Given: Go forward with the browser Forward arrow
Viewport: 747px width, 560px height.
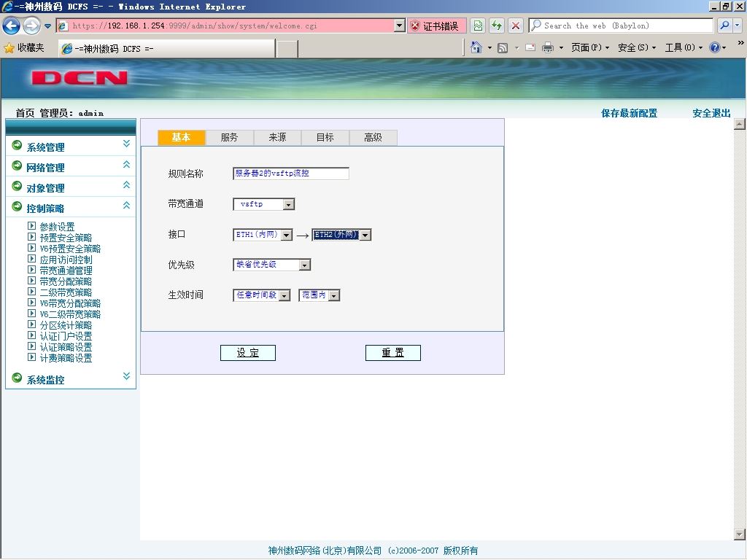Looking at the screenshot, I should click(x=32, y=26).
